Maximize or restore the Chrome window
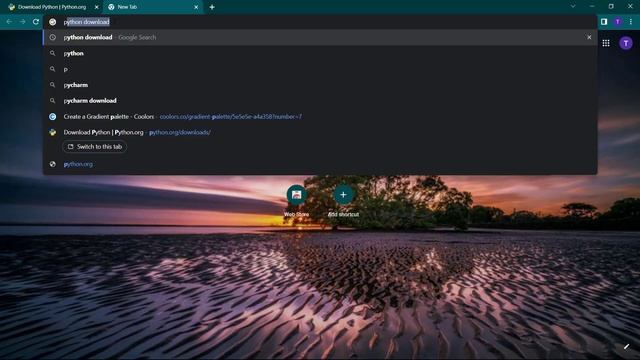Image resolution: width=640 pixels, height=360 pixels. coord(611,7)
